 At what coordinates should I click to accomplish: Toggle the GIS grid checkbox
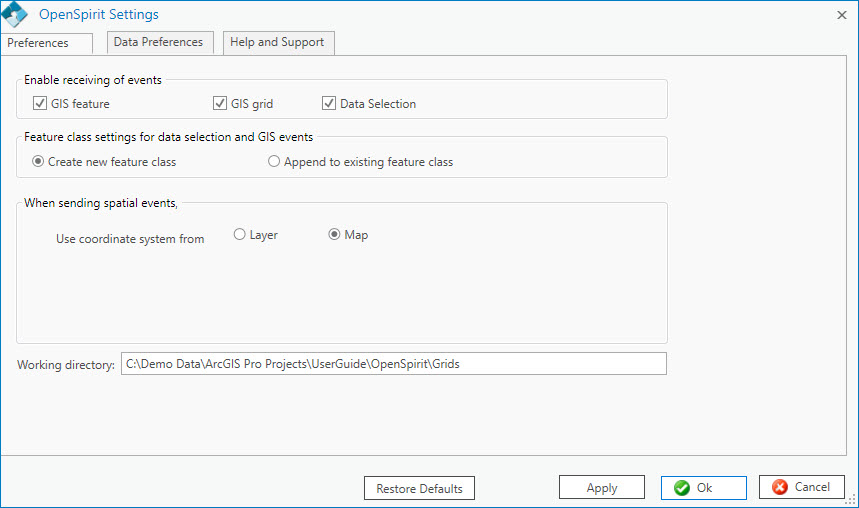pyautogui.click(x=220, y=103)
